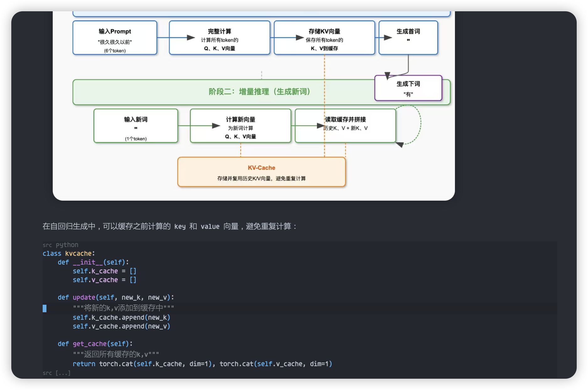Screen dimensions: 588x390
Task: Click the 存储KV向量 diagram box
Action: pos(324,38)
